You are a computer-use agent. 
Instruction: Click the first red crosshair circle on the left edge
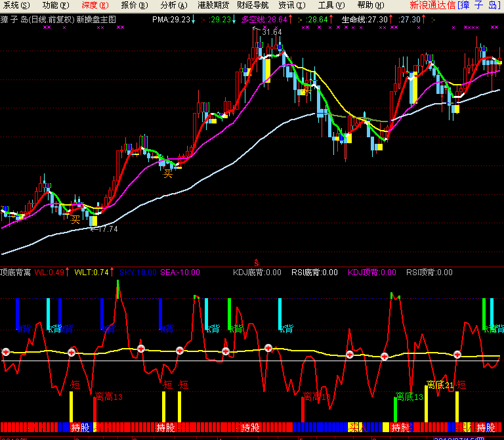(6, 352)
